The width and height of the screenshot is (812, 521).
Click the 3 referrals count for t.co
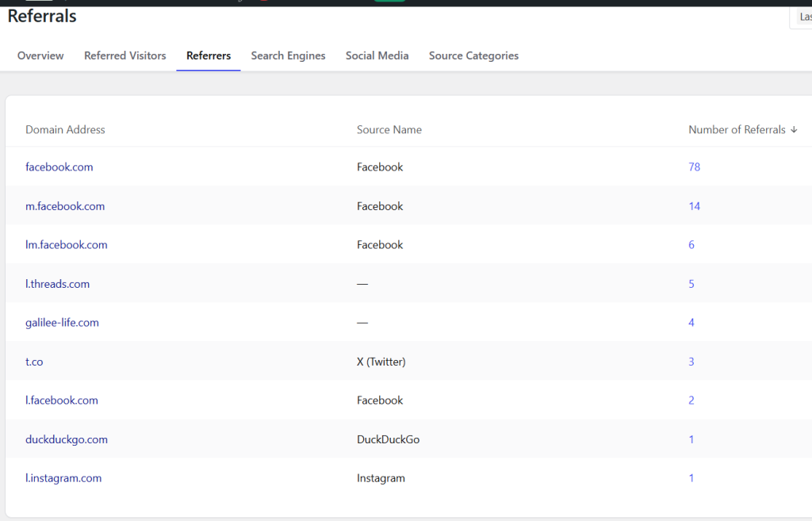coord(691,362)
